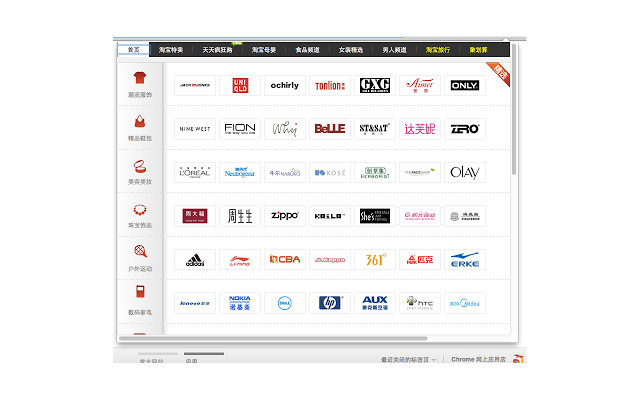Click the Jack & Jones brand logo

point(195,85)
